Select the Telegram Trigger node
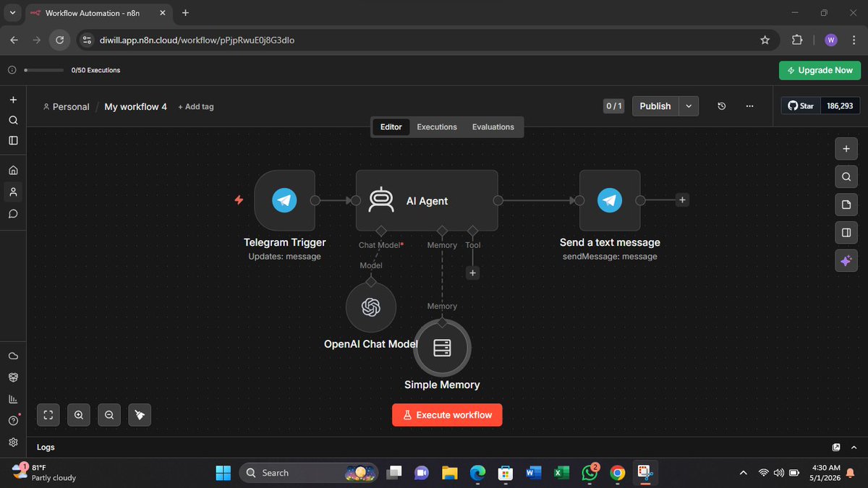The height and width of the screenshot is (488, 868). (284, 200)
